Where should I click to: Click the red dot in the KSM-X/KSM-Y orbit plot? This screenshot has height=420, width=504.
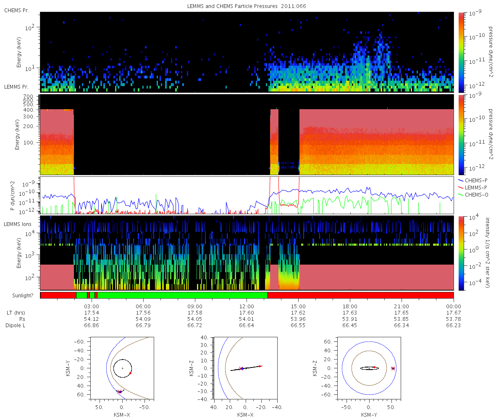(x=131, y=373)
